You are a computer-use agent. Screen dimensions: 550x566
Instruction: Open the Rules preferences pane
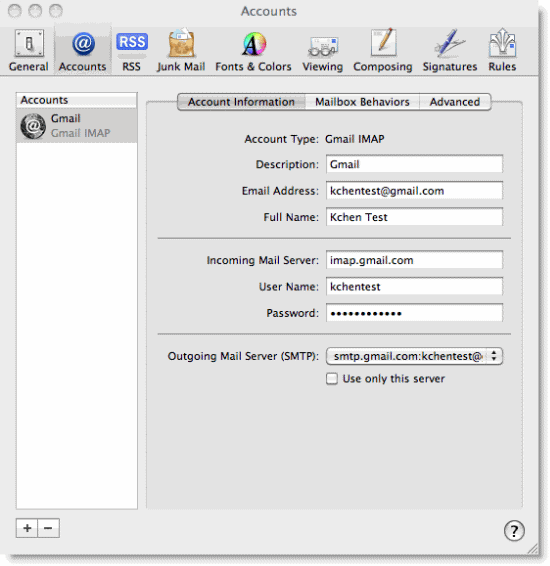[502, 51]
